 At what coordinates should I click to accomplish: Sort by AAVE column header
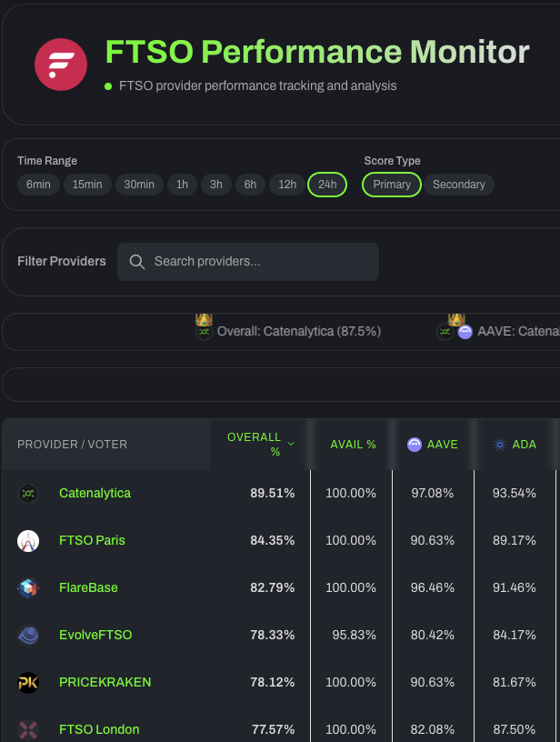433,445
